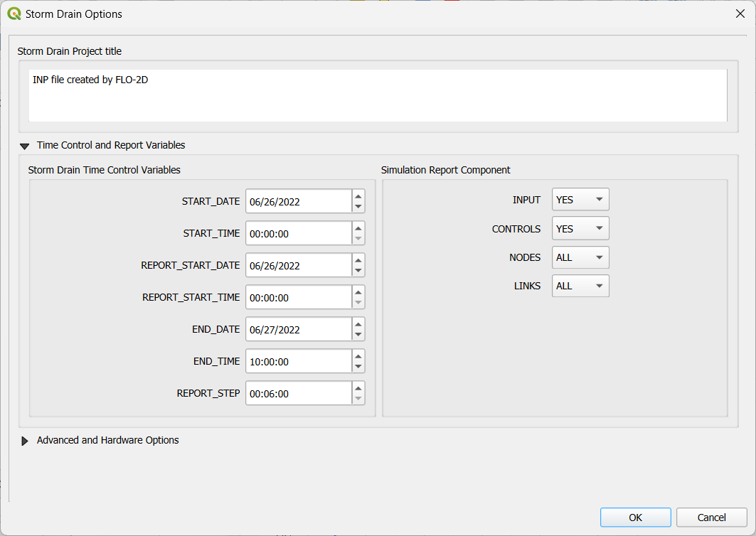Click REPORT_START_DATE up spinner arrow
Viewport: 756px width, 536px height.
click(x=358, y=259)
